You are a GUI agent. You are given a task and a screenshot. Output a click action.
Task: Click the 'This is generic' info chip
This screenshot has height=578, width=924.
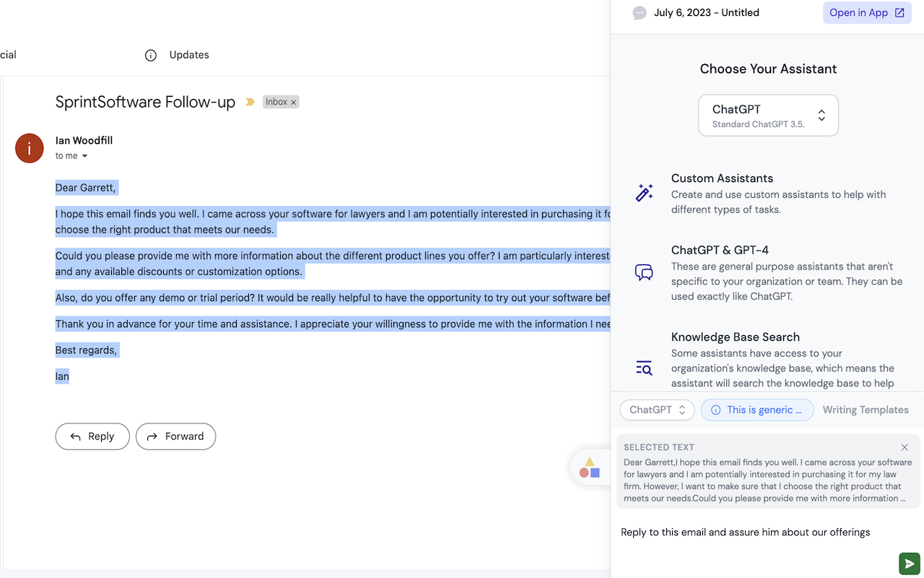[x=757, y=410]
